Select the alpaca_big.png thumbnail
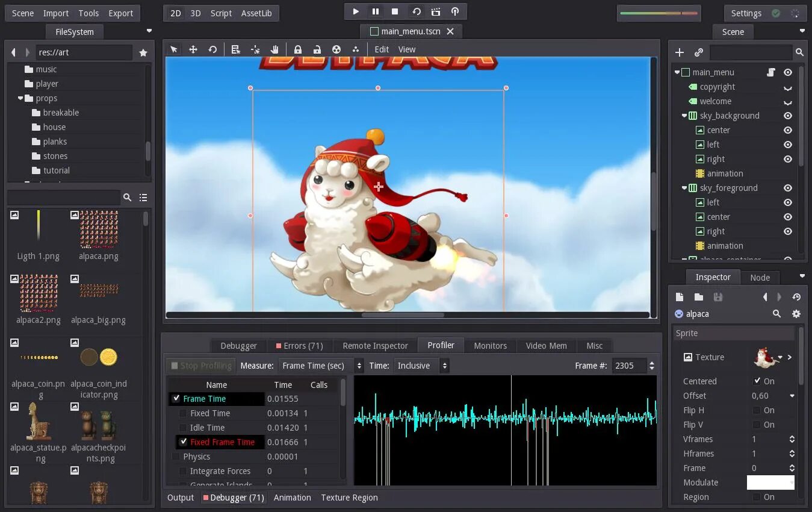812x512 pixels. (99, 292)
